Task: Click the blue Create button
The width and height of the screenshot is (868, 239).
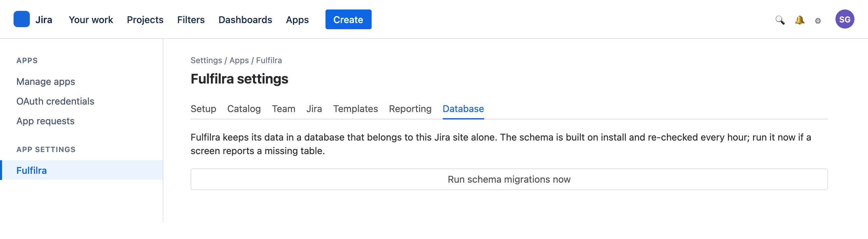Action: point(348,19)
